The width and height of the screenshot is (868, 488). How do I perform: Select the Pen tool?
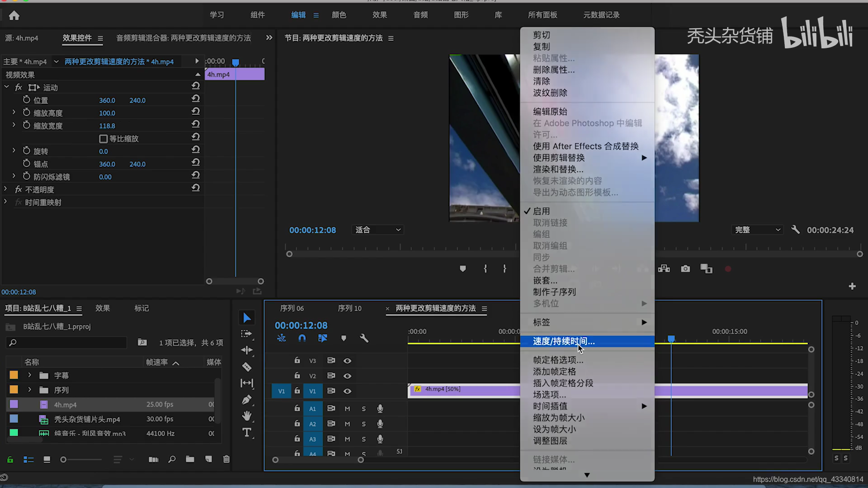point(246,400)
